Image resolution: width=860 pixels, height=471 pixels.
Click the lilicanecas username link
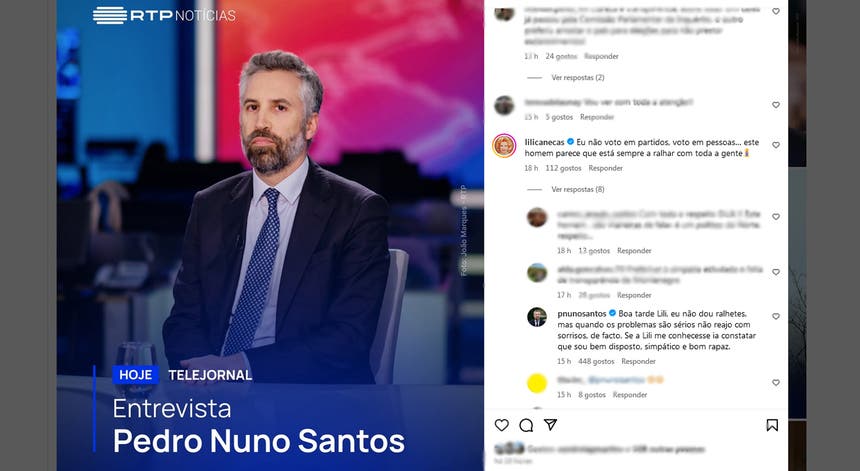pos(544,142)
